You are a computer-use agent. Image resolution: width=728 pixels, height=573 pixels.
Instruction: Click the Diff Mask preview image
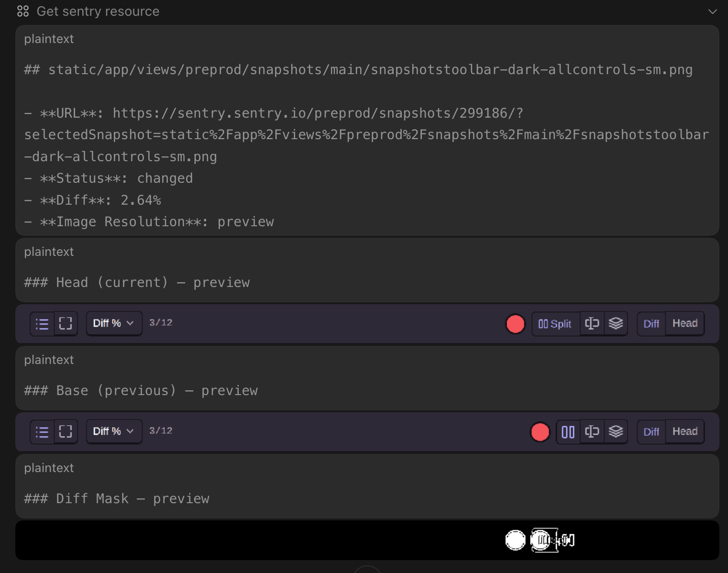tap(367, 540)
